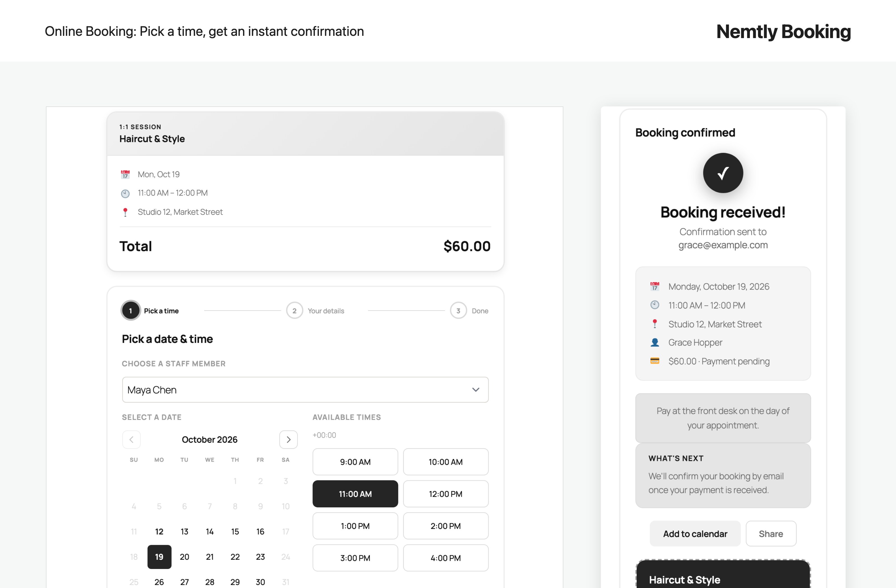Screen dimensions: 896x588
Task: Select October 14 in the calendar
Action: click(210, 531)
